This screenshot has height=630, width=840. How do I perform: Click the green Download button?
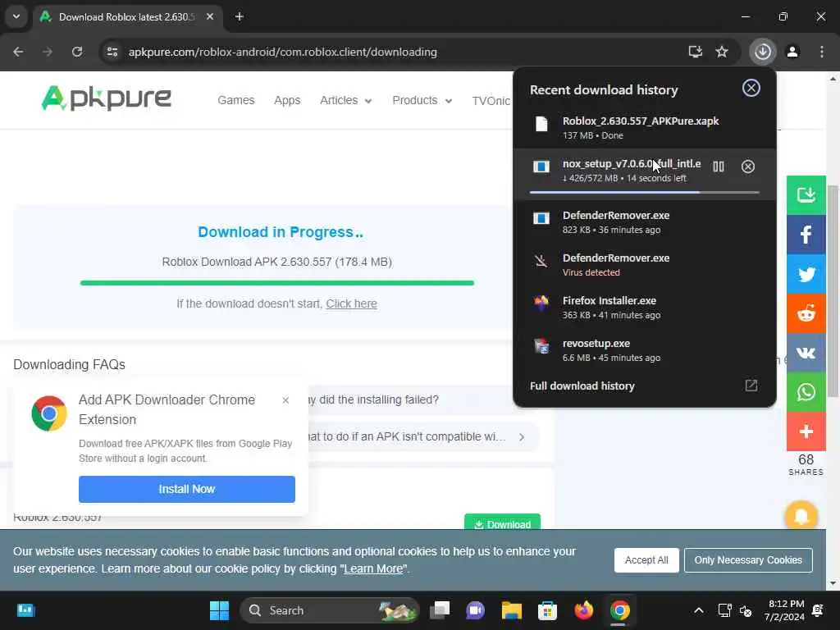click(x=502, y=523)
